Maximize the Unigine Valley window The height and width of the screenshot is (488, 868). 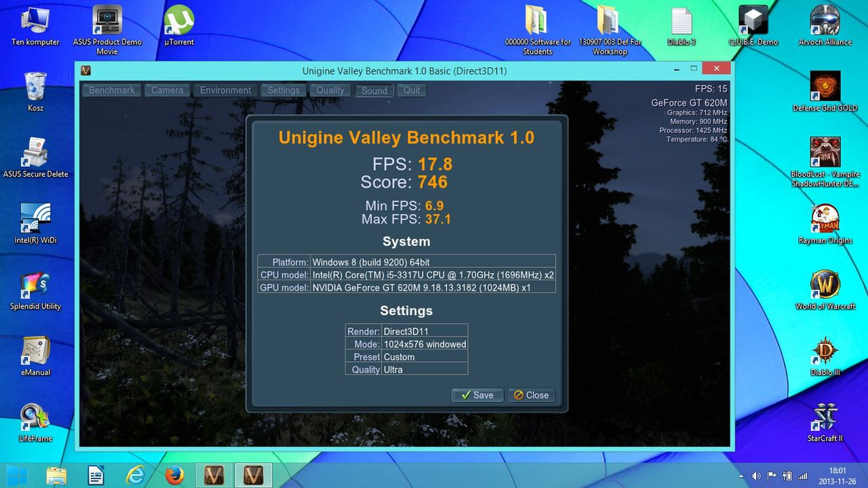coord(694,68)
